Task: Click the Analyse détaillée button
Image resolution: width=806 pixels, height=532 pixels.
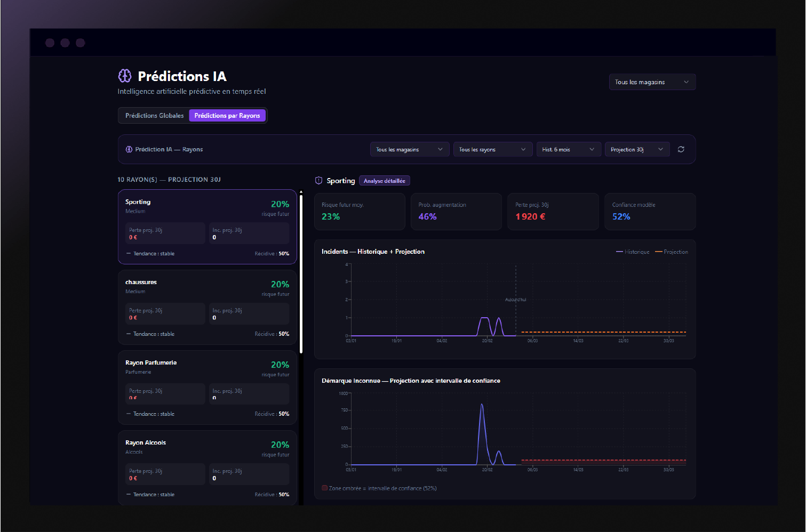Action: coord(384,181)
